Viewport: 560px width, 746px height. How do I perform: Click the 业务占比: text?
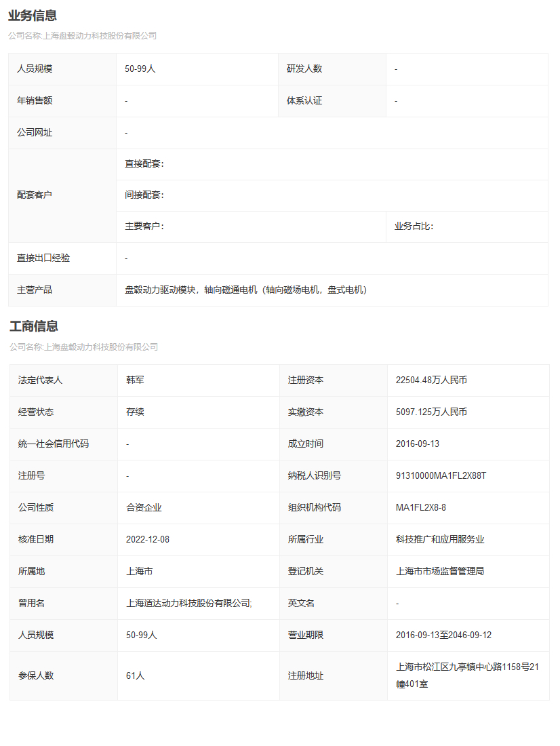pos(414,227)
